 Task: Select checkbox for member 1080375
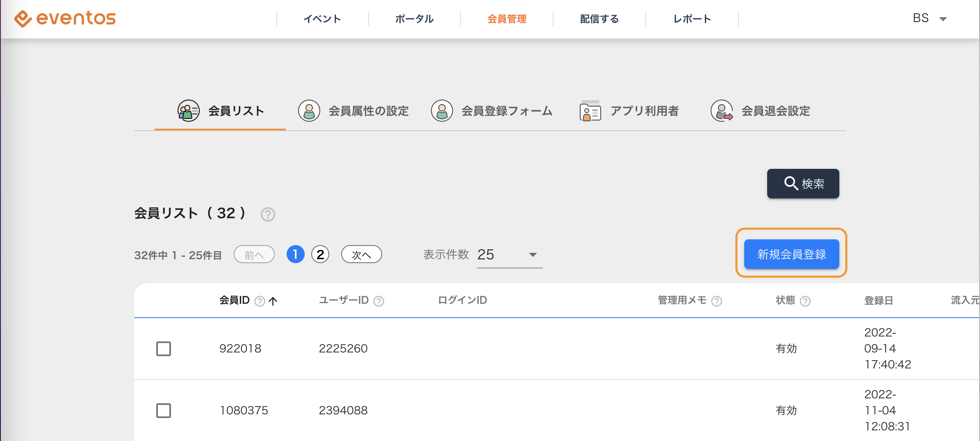(x=164, y=411)
